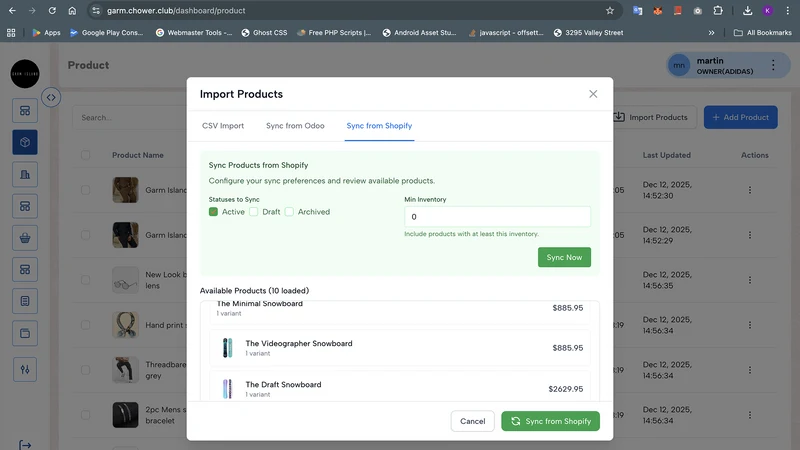Check the New Look row checkbox
This screenshot has height=450, width=800.
[85, 280]
